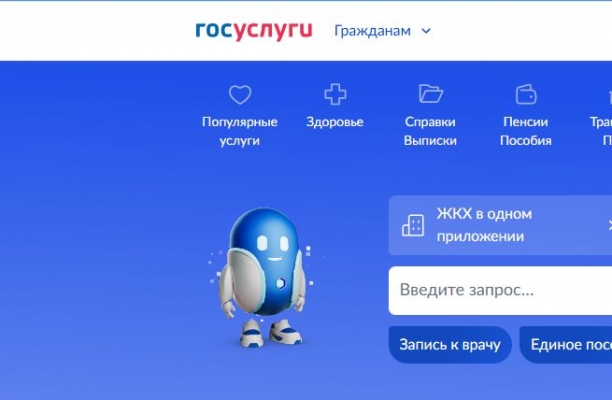Select the Здоровье category label
This screenshot has width=612, height=400.
tap(335, 122)
